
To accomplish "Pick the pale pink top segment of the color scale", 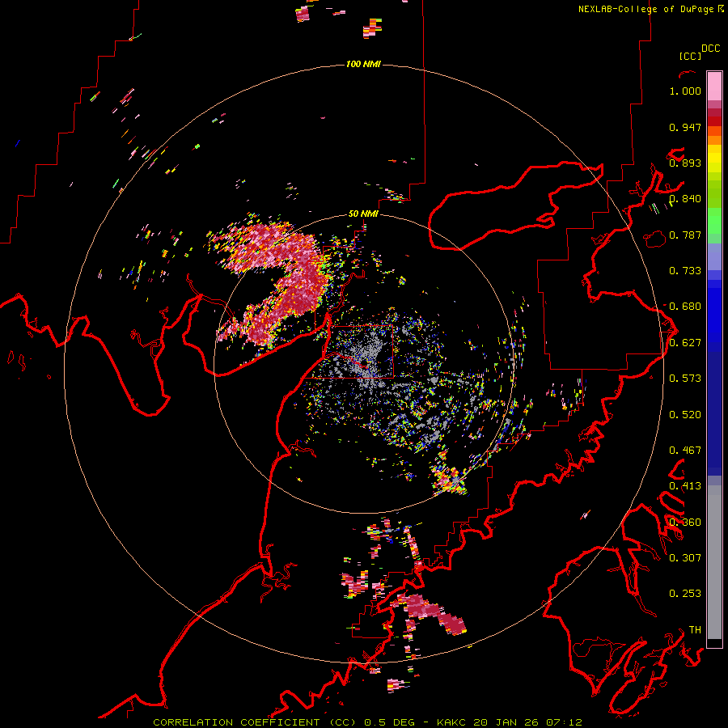I will [x=714, y=86].
